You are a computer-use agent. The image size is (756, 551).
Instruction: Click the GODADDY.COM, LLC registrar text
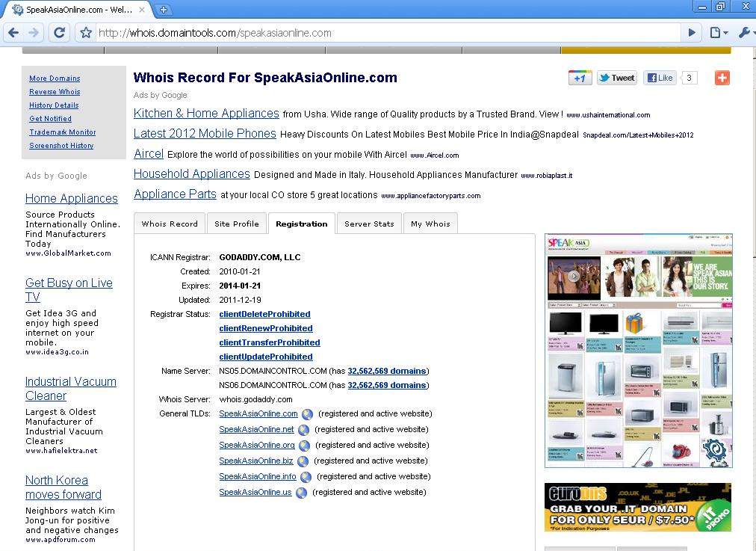click(x=260, y=257)
